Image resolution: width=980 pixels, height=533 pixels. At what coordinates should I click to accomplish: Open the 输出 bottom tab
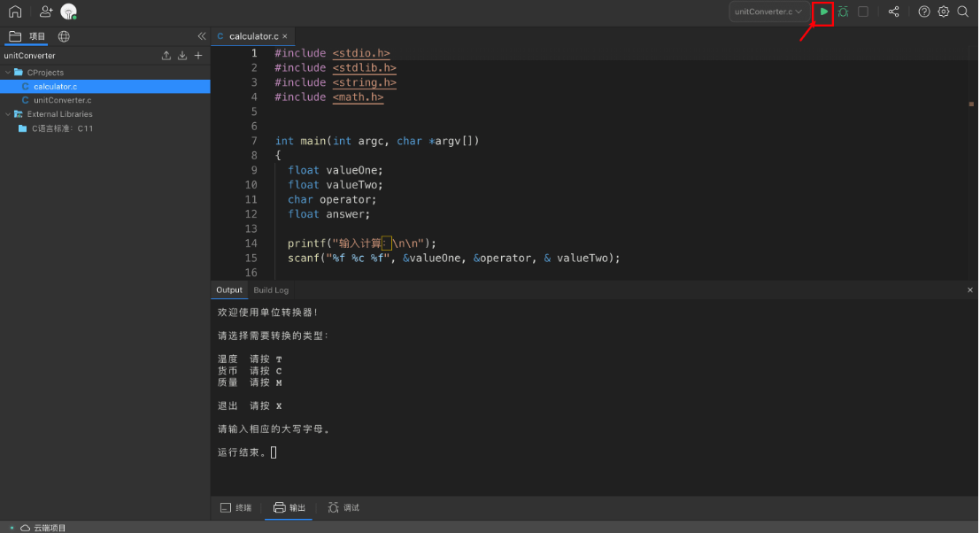point(289,508)
